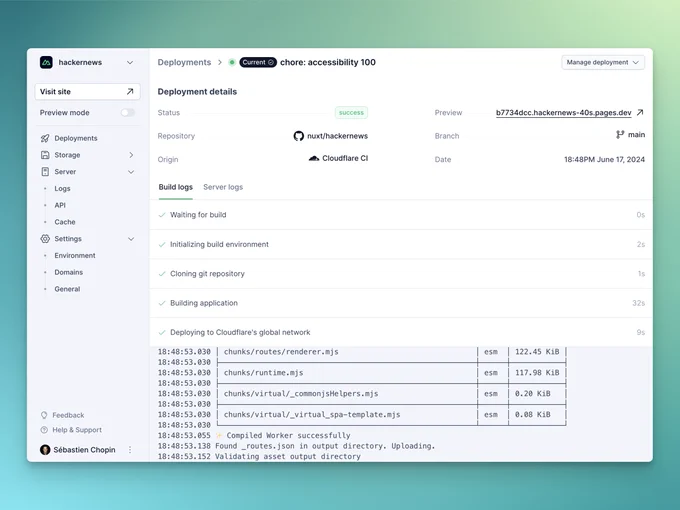
Task: Click the Storage disk icon
Action: (x=45, y=155)
